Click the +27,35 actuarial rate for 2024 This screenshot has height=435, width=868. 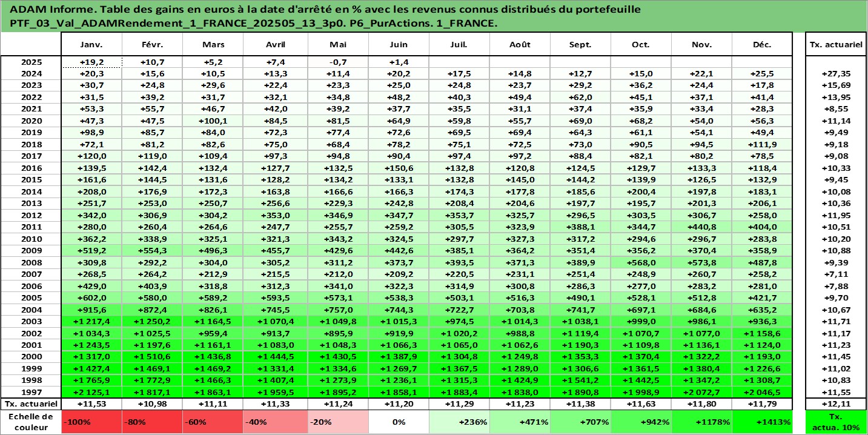(x=836, y=73)
